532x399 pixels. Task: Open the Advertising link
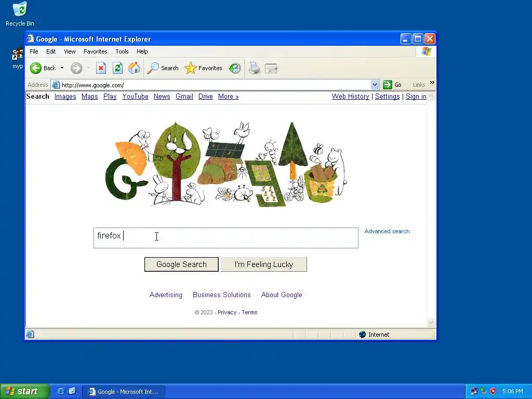coord(166,295)
